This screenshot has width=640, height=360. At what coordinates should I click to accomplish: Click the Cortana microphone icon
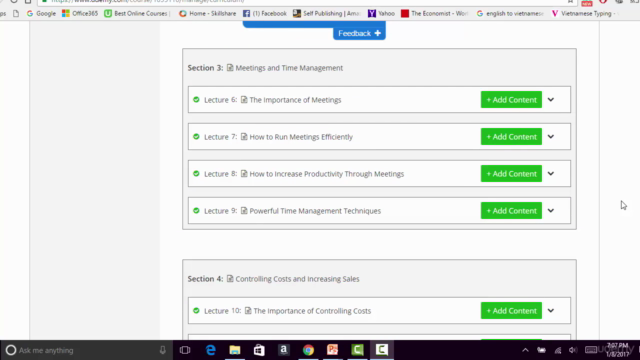click(x=162, y=350)
